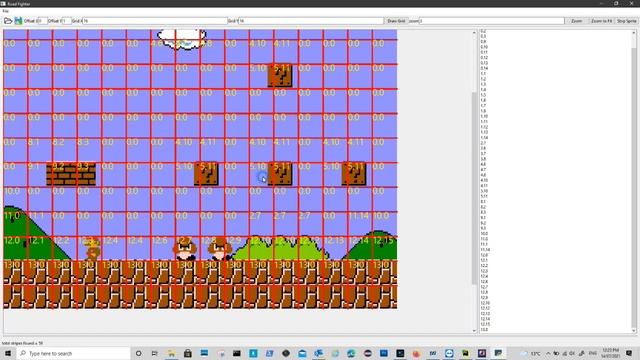
Task: Open Task View from taskbar
Action: pos(155,353)
